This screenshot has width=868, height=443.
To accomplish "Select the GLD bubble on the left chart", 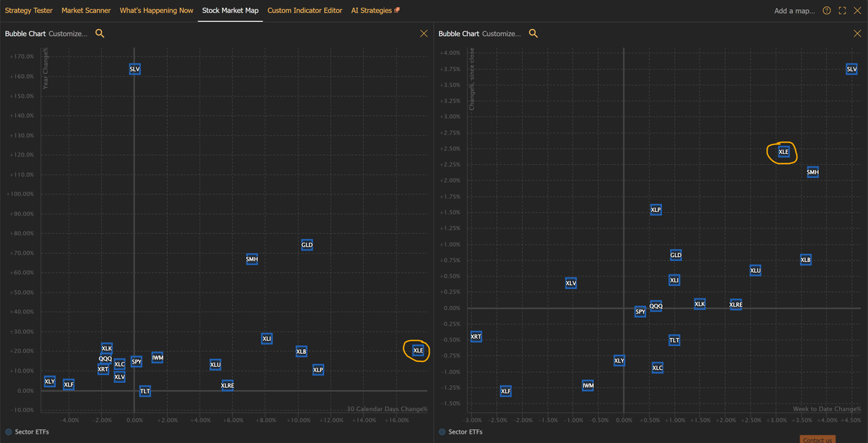I will 307,245.
